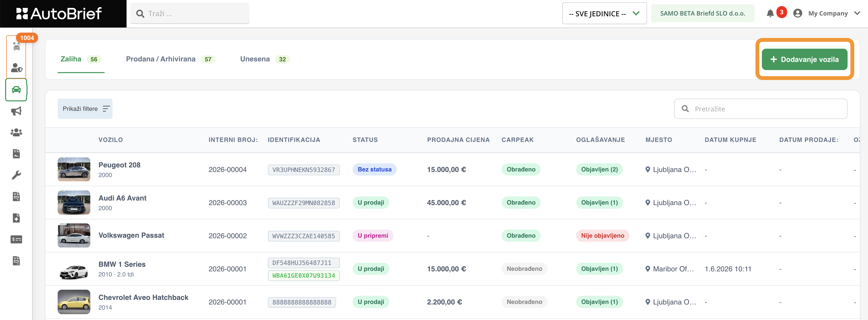Click the identifier DF548HUJ56487J11
The height and width of the screenshot is (320, 868).
tap(304, 263)
